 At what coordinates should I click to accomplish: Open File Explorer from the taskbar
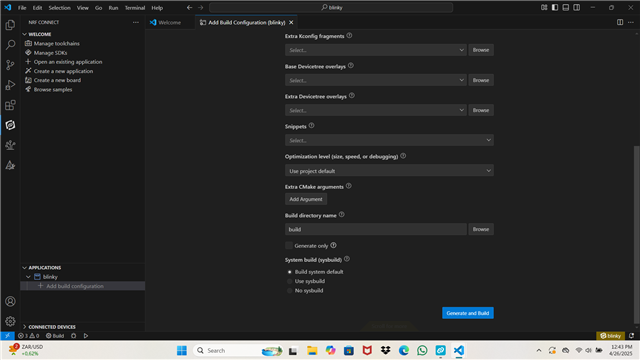[312, 350]
